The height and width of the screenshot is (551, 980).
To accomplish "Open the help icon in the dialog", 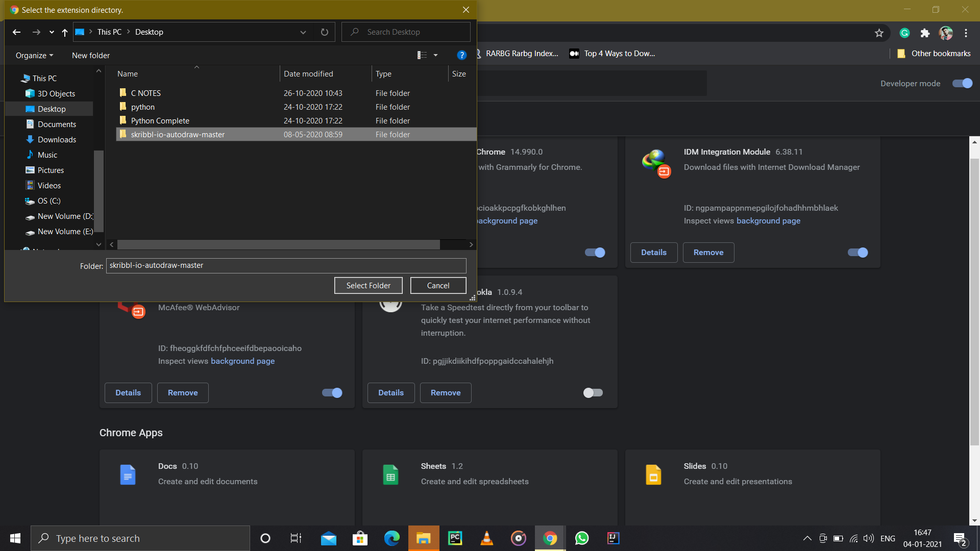I will click(462, 55).
